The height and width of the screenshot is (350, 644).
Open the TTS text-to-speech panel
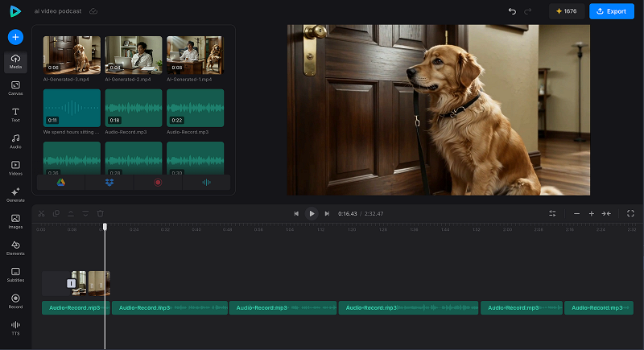[x=15, y=328]
